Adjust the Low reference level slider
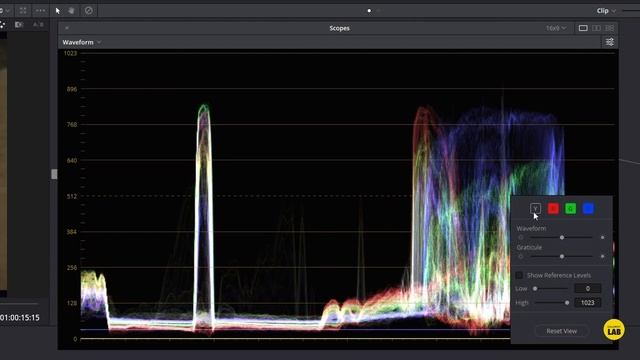640x360 pixels. [x=551, y=289]
